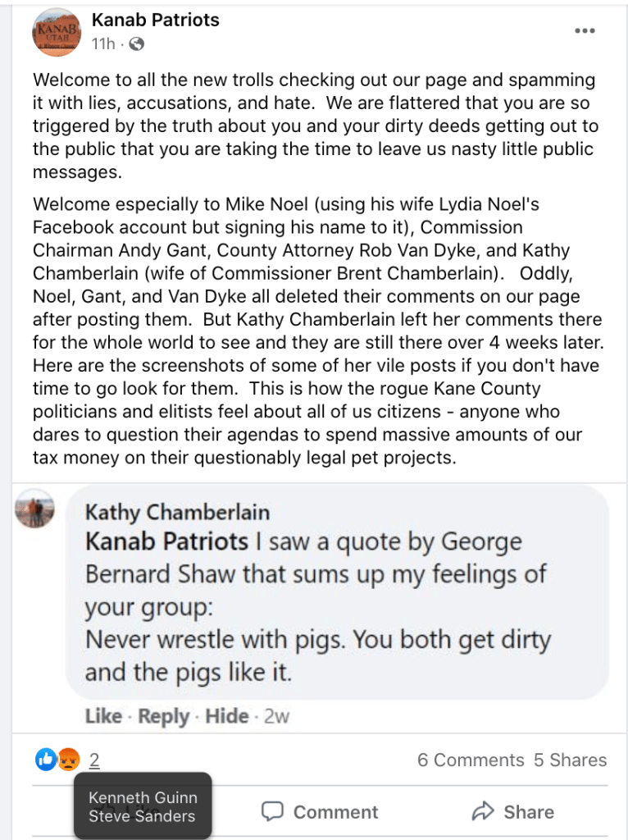The image size is (628, 840).
Task: Expand the 6 Comments list
Action: [470, 760]
